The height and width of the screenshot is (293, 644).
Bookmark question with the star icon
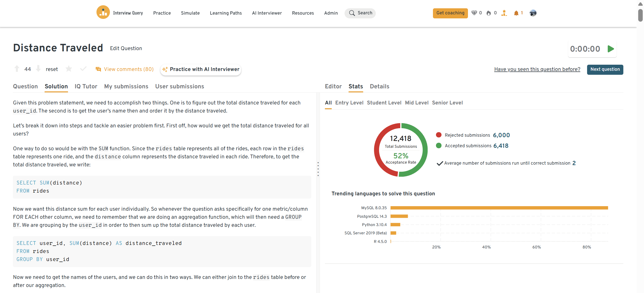click(69, 69)
